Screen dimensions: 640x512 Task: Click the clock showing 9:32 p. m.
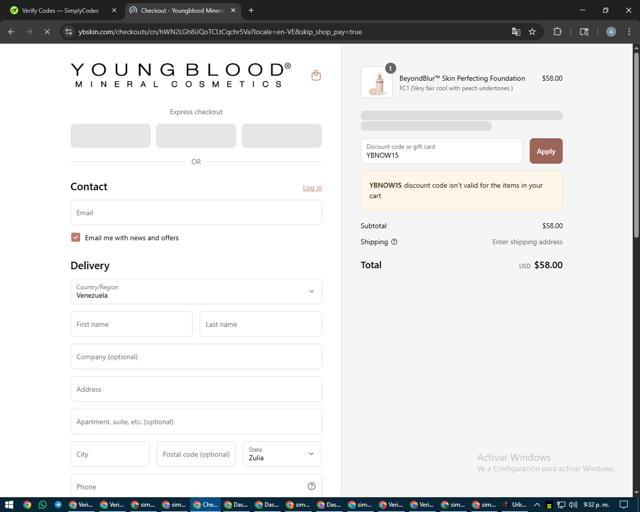[x=596, y=505]
